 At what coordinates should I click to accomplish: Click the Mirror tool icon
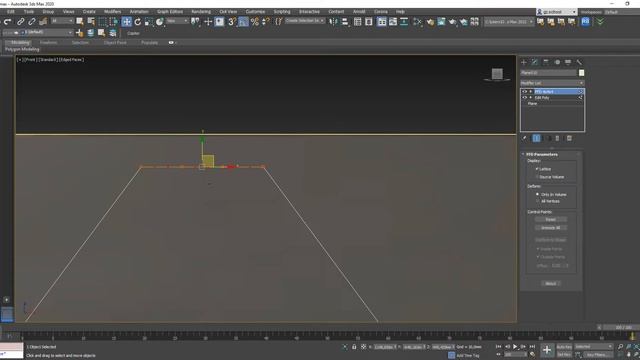333,22
